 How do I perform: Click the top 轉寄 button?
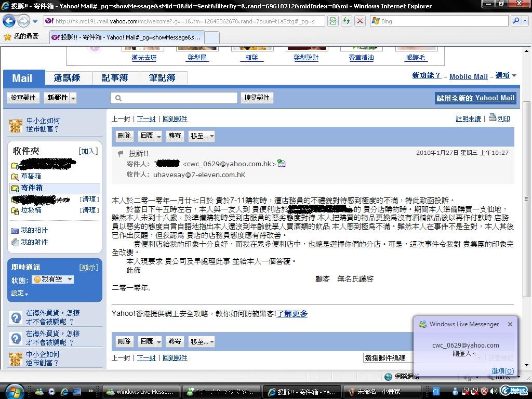click(175, 136)
